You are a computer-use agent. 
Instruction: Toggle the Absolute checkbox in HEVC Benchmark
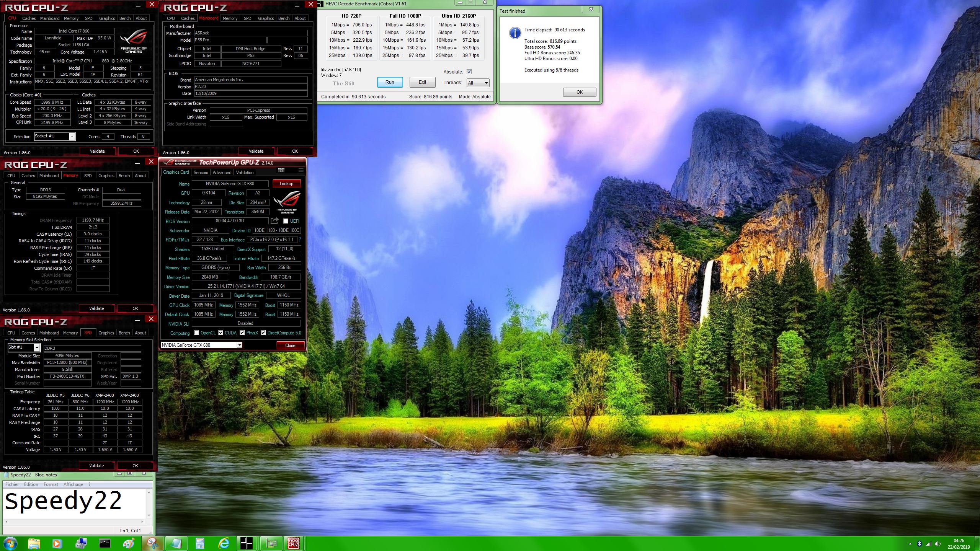469,72
